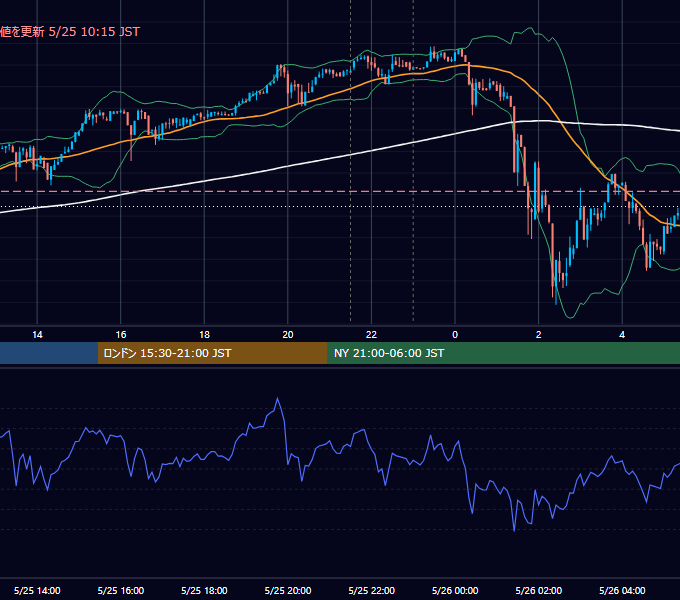Click the 4 hour axis label
Screen dimensions: 680x600
click(x=622, y=335)
